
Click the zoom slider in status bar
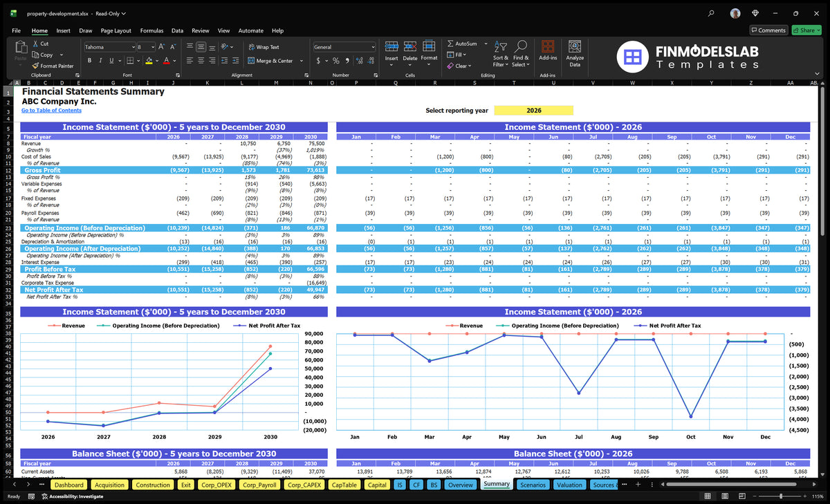click(781, 496)
